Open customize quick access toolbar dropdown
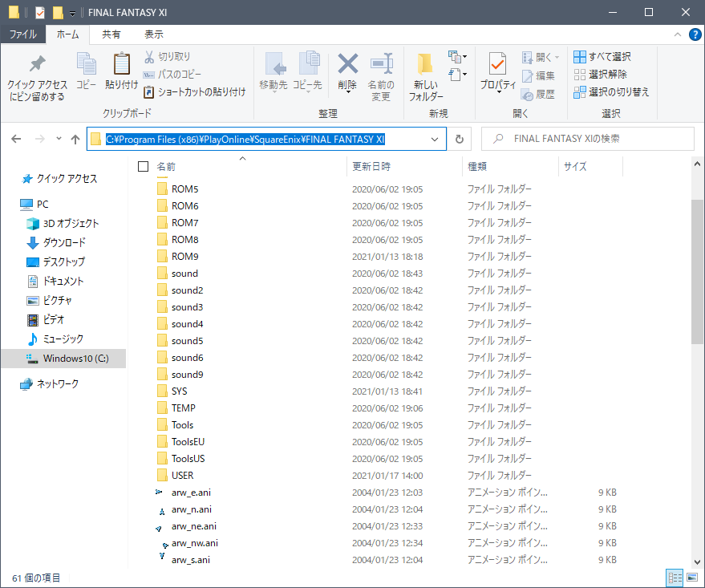This screenshot has width=705, height=588. click(72, 14)
